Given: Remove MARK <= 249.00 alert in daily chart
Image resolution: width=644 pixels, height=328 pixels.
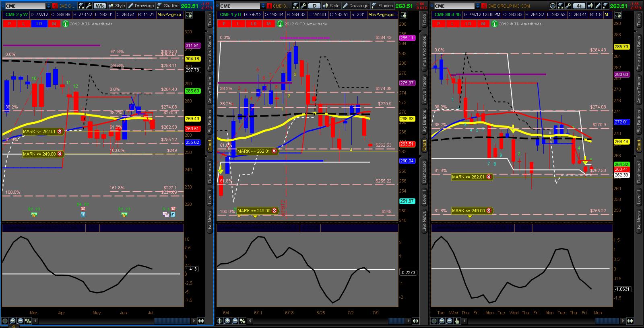Looking at the screenshot, I should (x=275, y=211).
